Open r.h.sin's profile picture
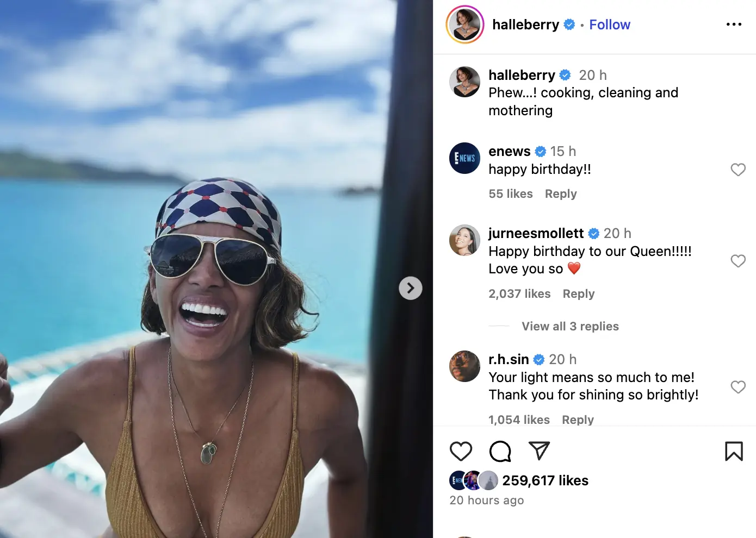This screenshot has width=756, height=538. pyautogui.click(x=464, y=366)
